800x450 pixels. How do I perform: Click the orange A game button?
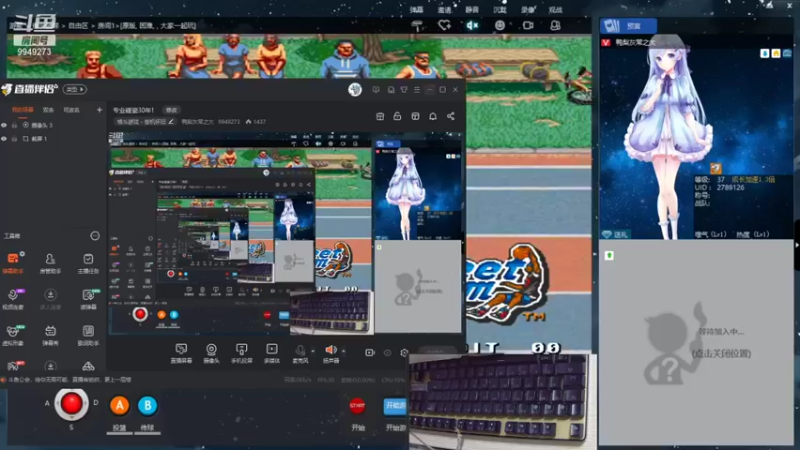click(x=119, y=406)
